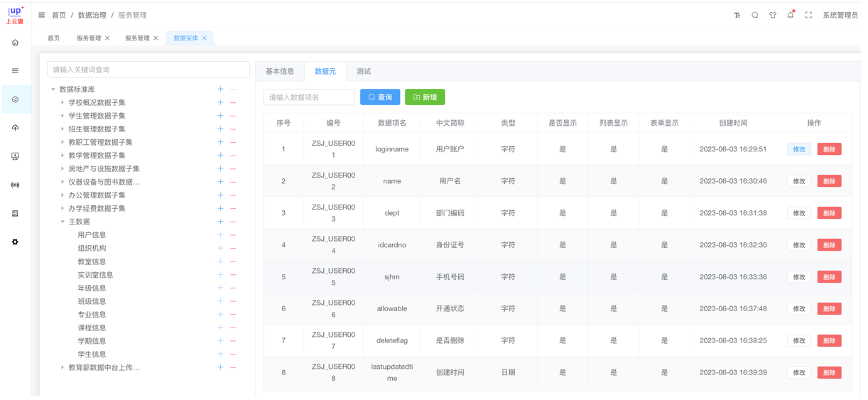Click 删除 button for loginname row
This screenshot has height=400, width=868.
click(829, 149)
